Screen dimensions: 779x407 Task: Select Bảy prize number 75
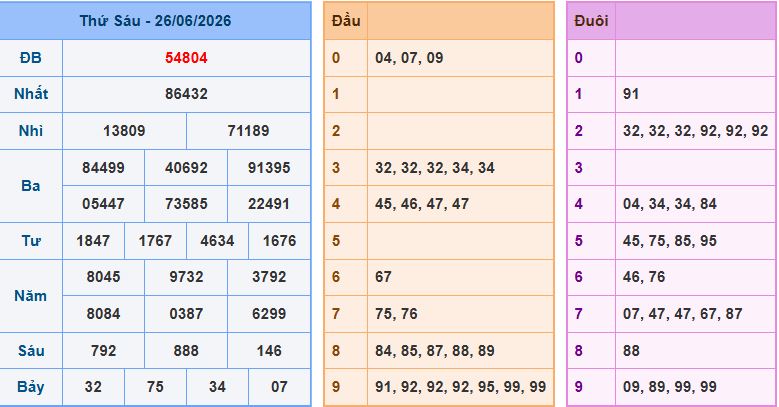tap(155, 387)
